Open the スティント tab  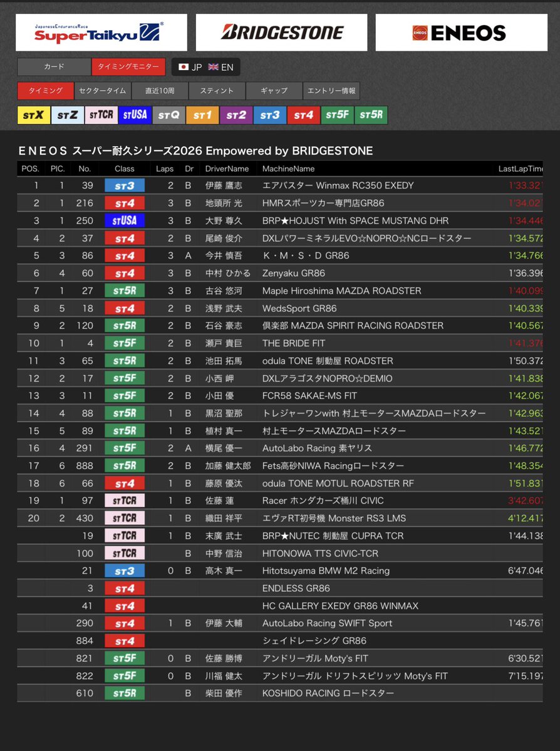coord(217,91)
